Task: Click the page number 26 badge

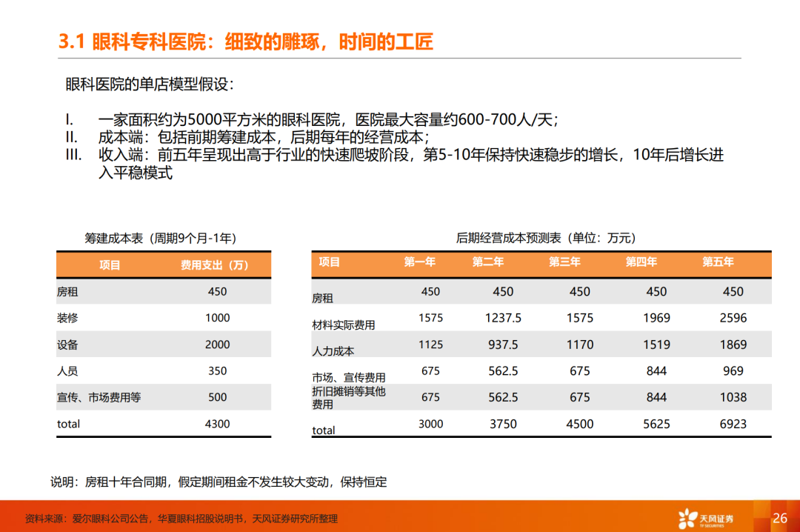Action: coord(779,518)
